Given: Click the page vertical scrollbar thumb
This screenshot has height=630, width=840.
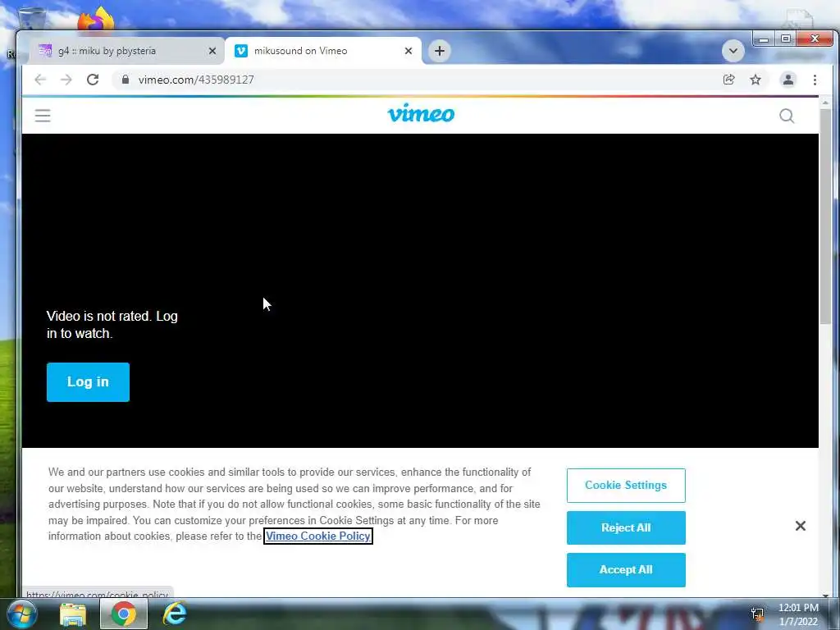Looking at the screenshot, I should click(x=825, y=217).
